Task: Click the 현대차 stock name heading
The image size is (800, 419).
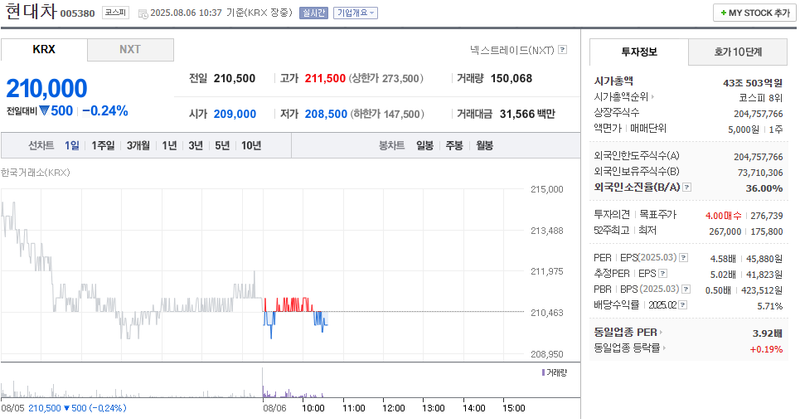Action: tap(31, 12)
